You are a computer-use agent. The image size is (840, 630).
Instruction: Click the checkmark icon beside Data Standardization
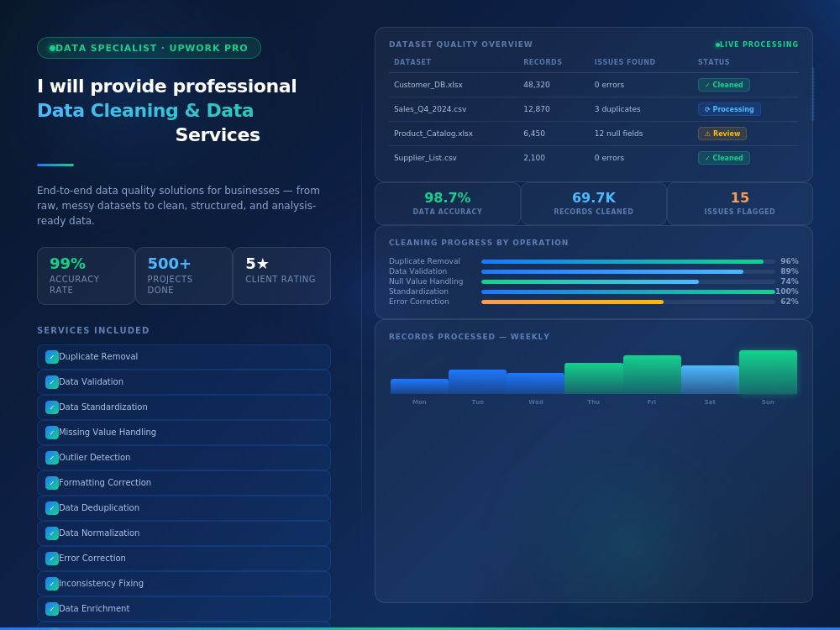coord(52,407)
